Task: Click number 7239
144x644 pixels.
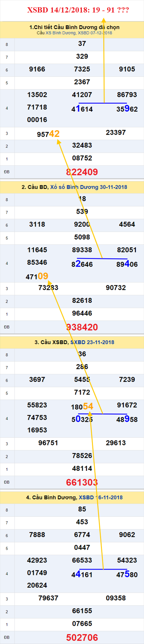Action: coord(127,379)
